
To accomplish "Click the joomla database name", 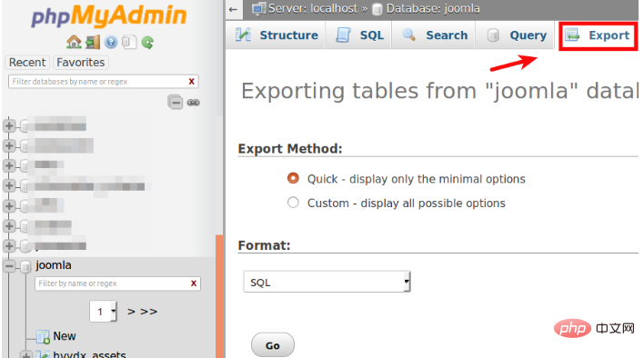I will (x=54, y=265).
